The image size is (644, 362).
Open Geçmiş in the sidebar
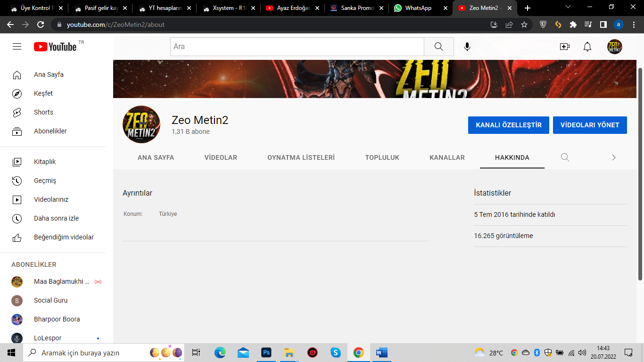coord(57,181)
